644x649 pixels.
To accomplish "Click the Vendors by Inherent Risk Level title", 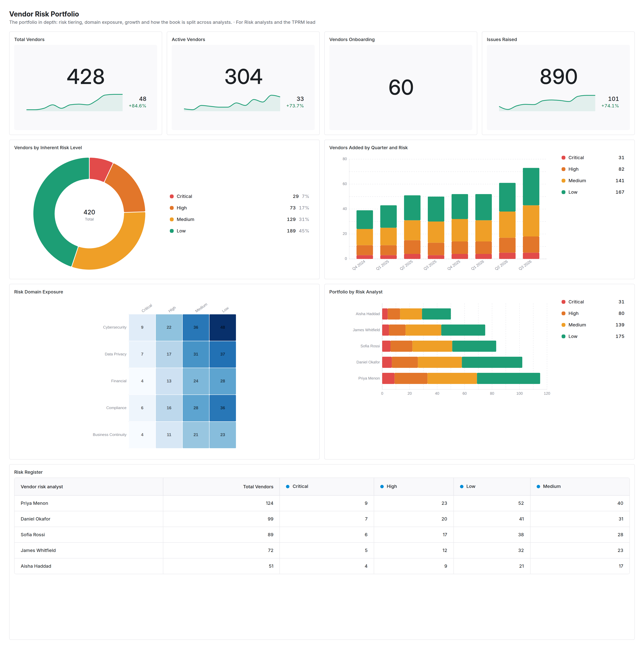I will pos(48,148).
